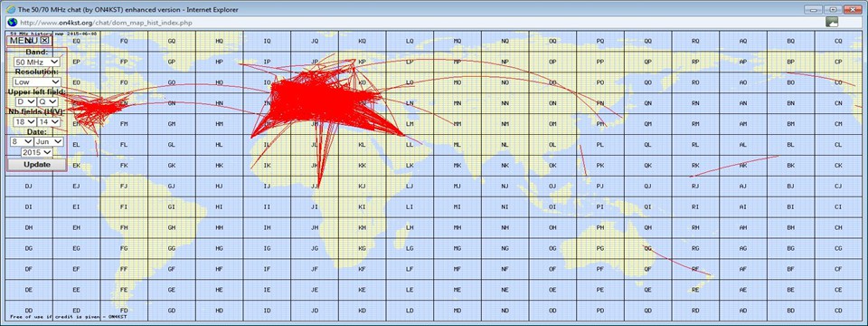Open the upper left field D dropdown

tap(25, 102)
